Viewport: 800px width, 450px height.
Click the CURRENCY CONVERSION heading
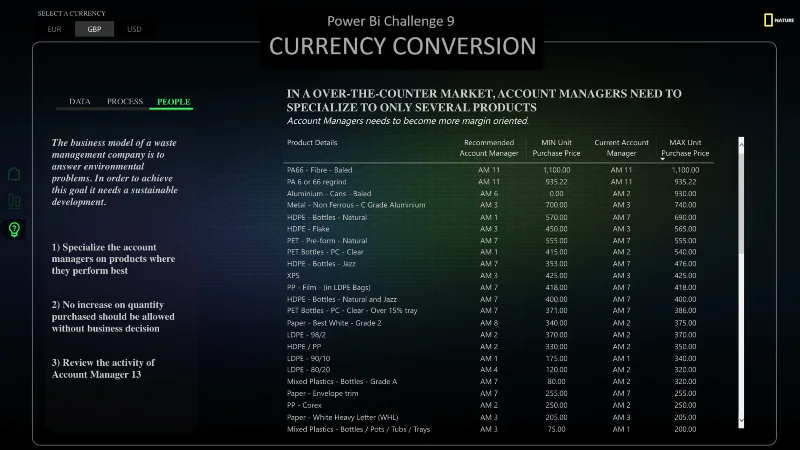pyautogui.click(x=403, y=46)
